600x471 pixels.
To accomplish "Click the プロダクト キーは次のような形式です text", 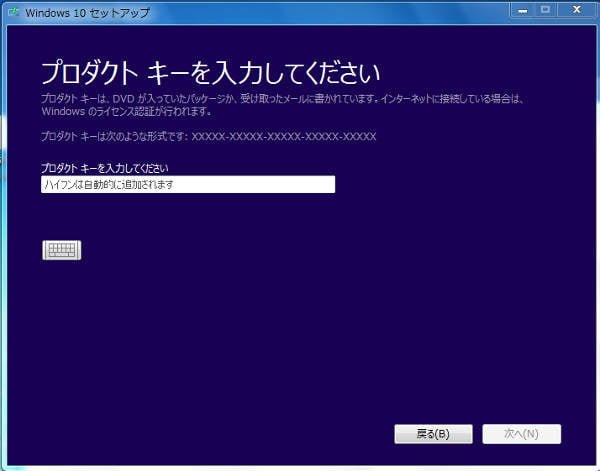I will point(114,136).
